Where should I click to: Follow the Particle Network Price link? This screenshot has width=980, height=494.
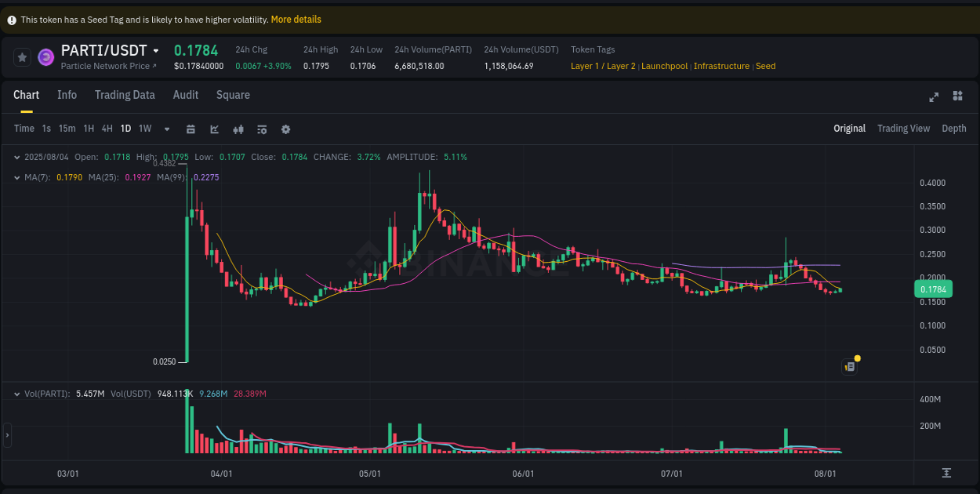coord(107,66)
